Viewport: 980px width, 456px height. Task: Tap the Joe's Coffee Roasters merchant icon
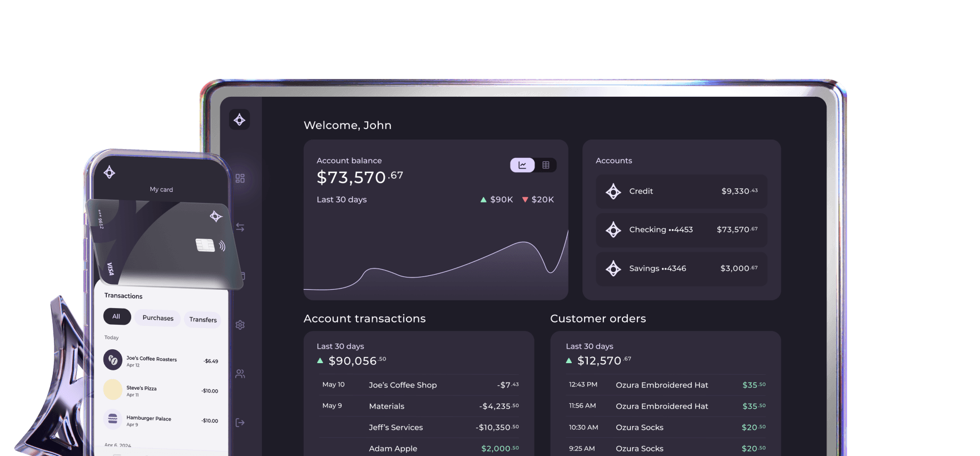point(113,360)
